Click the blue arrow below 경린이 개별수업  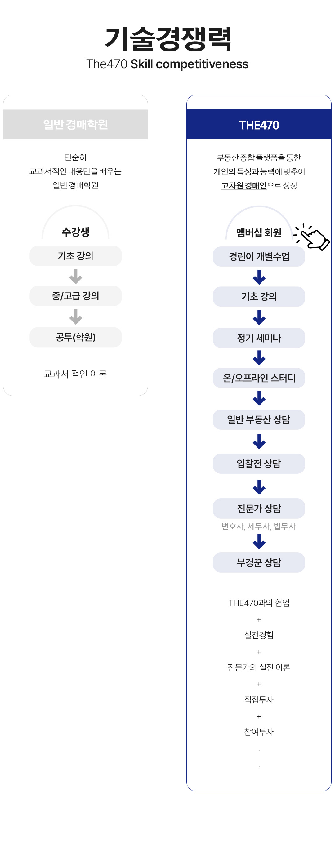259,277
